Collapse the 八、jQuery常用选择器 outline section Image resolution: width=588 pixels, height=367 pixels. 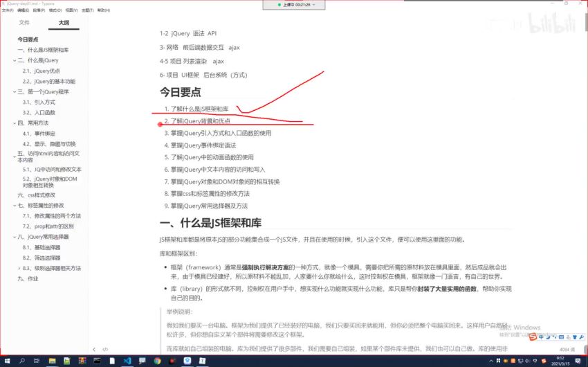(15, 237)
